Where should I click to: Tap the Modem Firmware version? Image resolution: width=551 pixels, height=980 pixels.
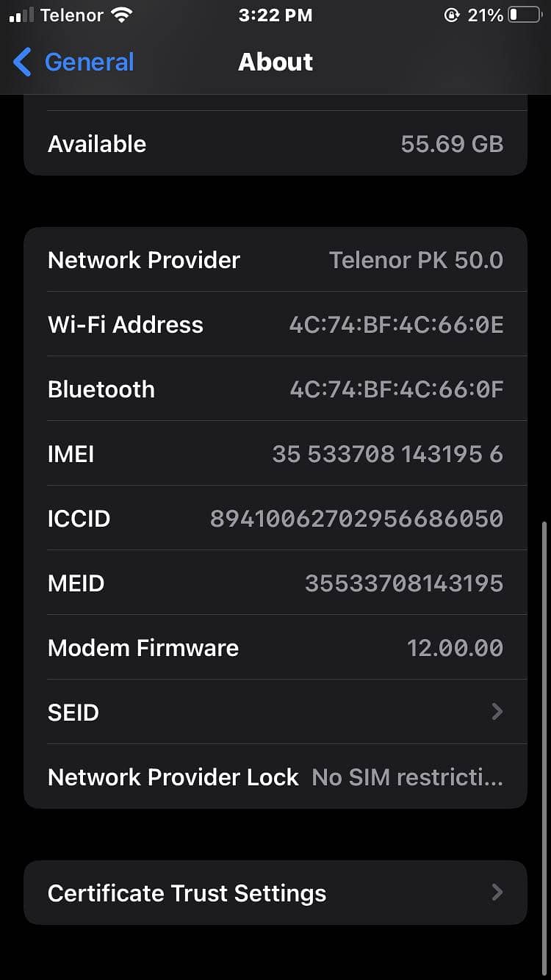point(455,648)
